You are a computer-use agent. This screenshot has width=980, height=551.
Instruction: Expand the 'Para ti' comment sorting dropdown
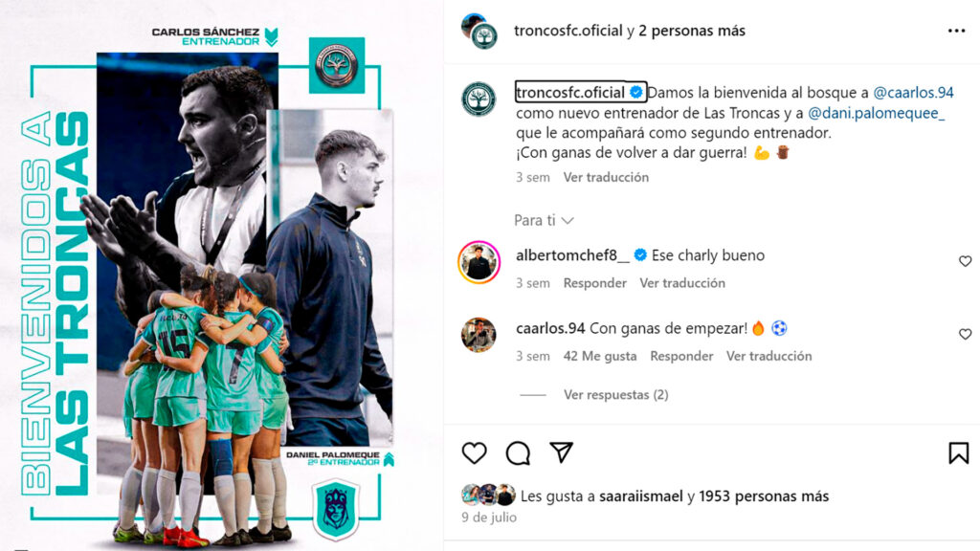(544, 221)
